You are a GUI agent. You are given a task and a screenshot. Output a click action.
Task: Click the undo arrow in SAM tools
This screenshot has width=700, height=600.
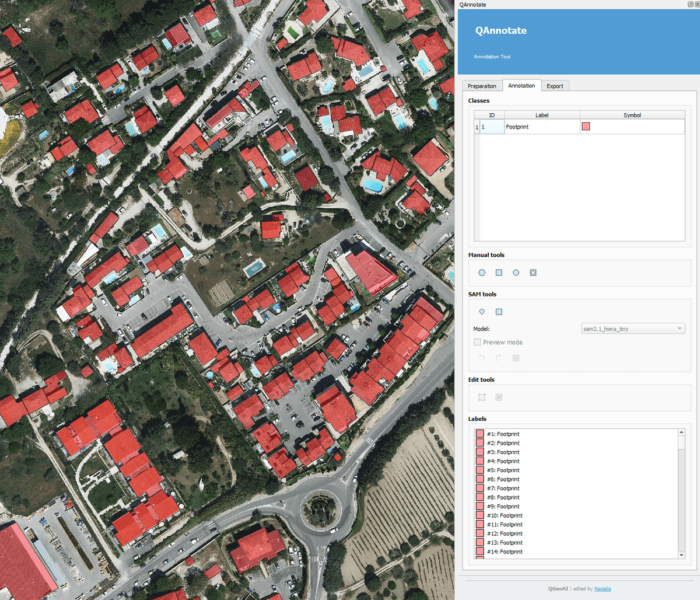(481, 358)
